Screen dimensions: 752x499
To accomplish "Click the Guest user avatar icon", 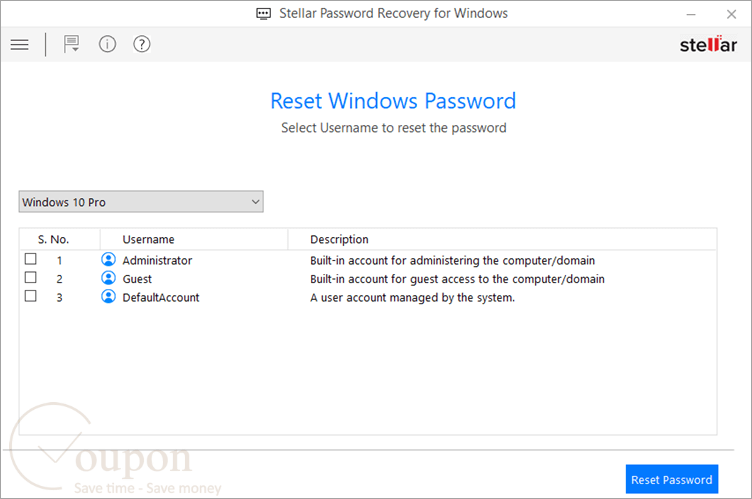I will pos(108,278).
